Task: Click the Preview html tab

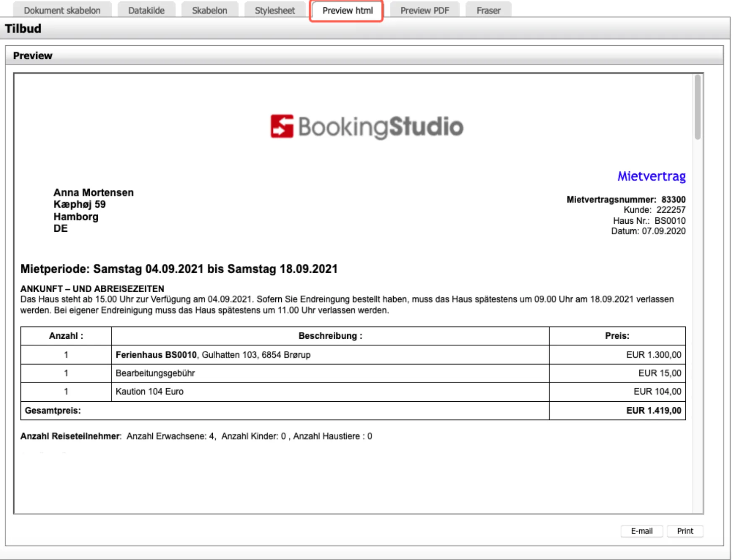Action: [347, 10]
